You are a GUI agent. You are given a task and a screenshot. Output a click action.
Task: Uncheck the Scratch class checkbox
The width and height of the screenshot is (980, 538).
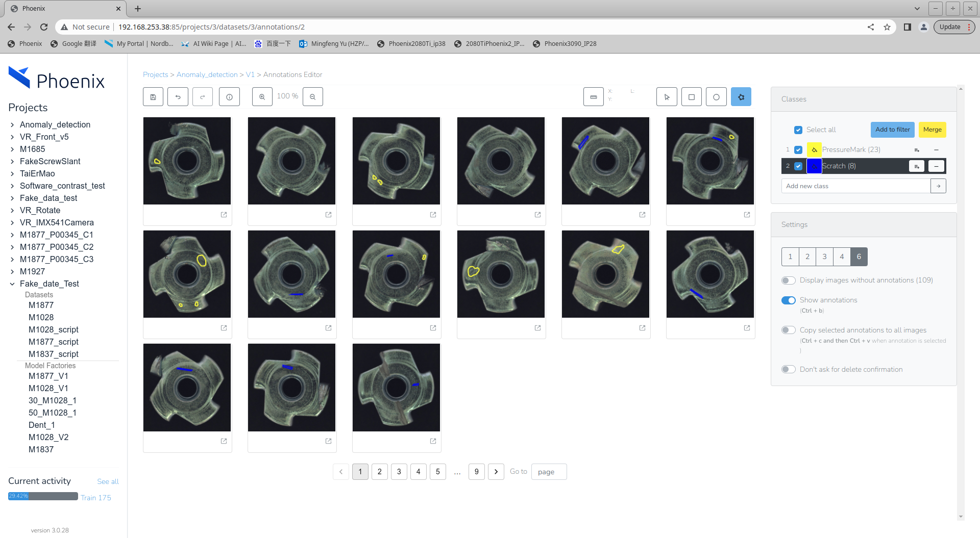click(x=798, y=166)
